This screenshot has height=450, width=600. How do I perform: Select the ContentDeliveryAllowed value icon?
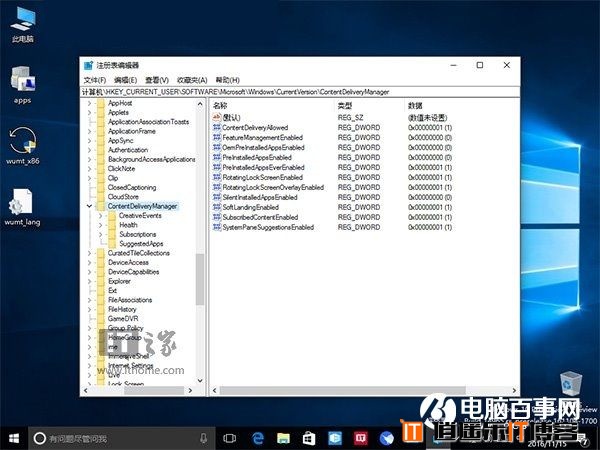tap(217, 127)
